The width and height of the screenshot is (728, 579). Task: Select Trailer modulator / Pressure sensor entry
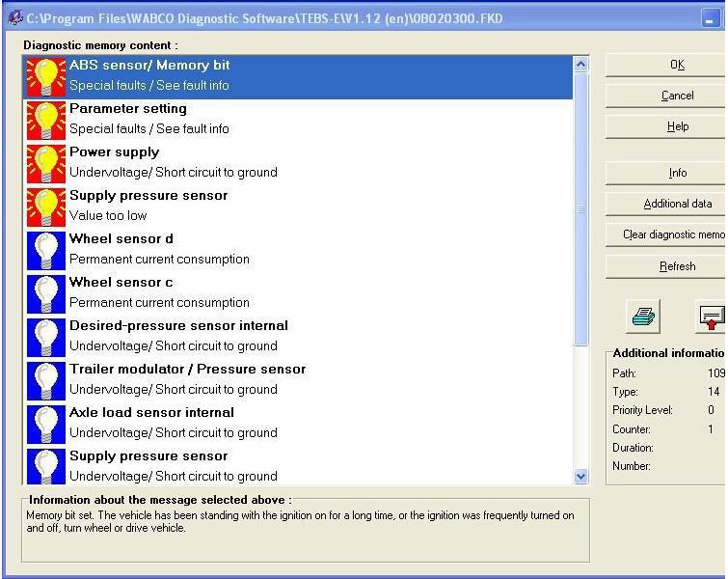tap(299, 380)
